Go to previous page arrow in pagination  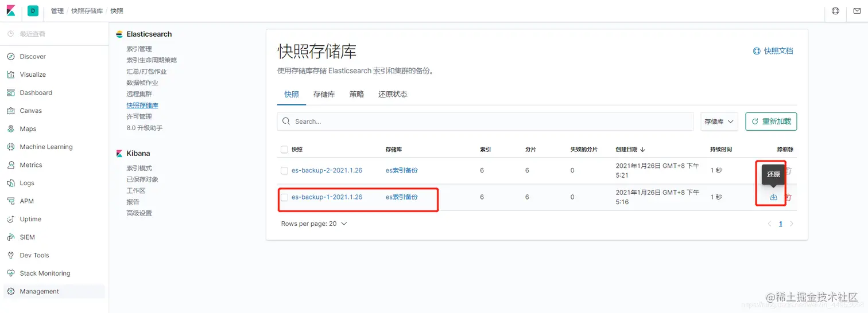click(x=769, y=224)
